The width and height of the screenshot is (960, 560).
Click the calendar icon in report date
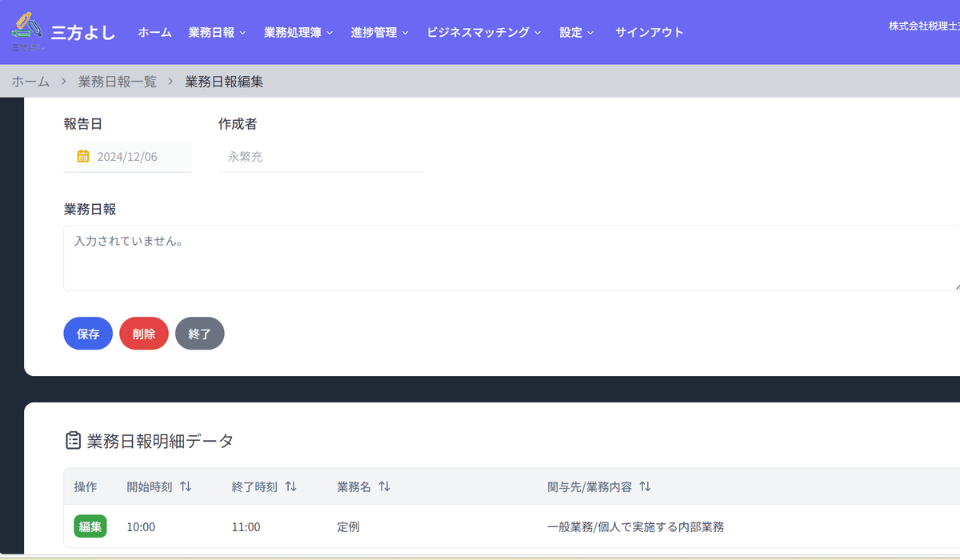(x=83, y=156)
